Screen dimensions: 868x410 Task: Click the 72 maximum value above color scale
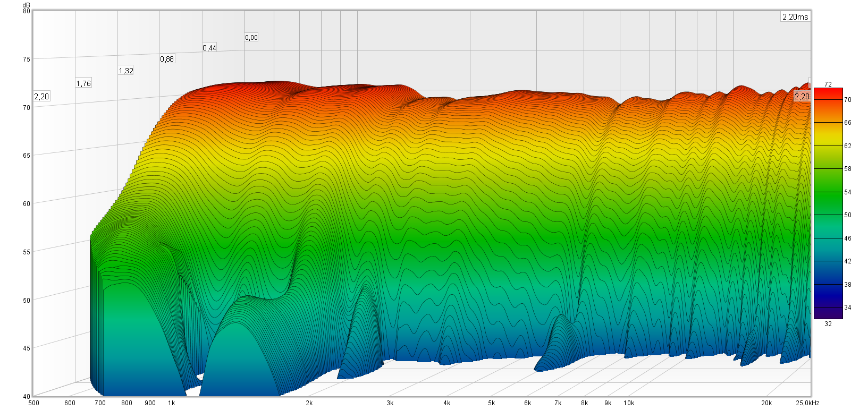pos(828,84)
